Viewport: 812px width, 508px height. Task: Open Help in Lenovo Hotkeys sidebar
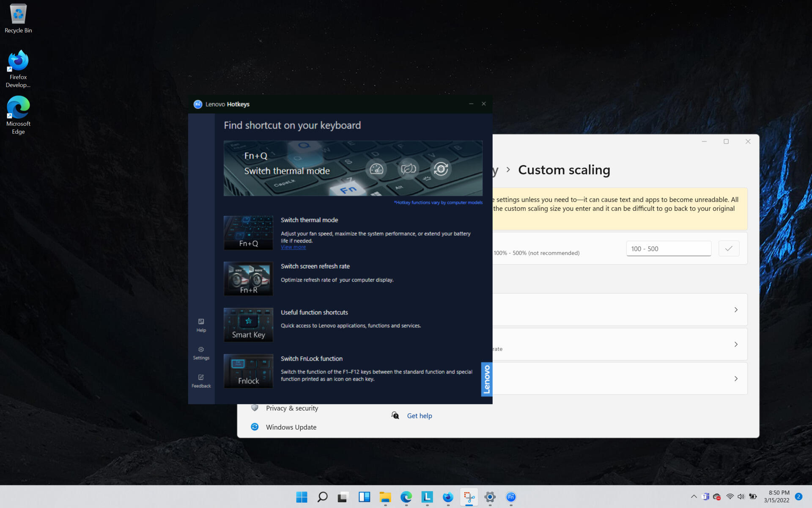[201, 325]
